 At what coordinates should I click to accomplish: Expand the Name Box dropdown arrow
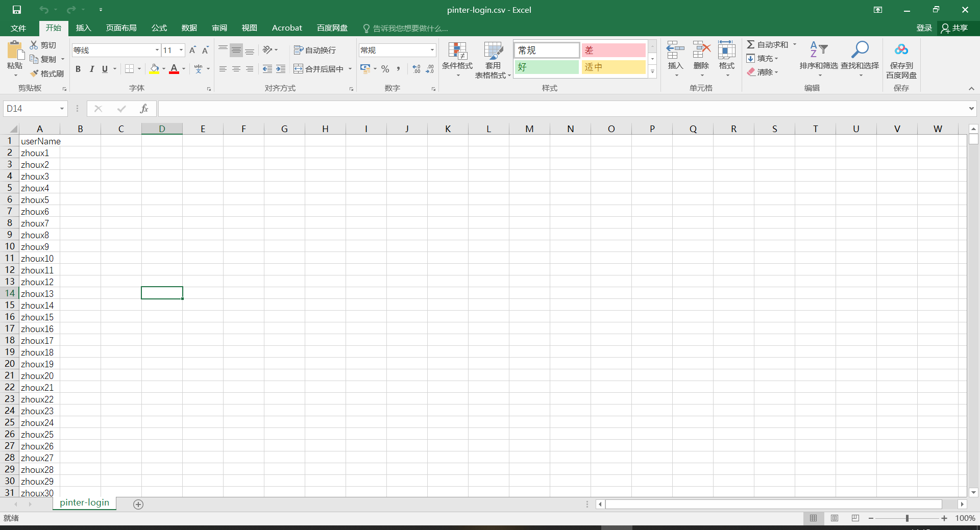click(62, 109)
